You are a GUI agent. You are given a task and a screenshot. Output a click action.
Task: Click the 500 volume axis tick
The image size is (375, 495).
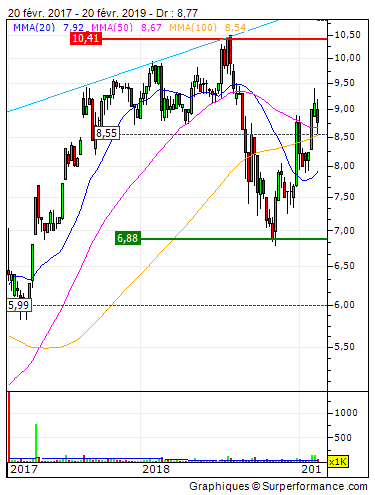(343, 438)
